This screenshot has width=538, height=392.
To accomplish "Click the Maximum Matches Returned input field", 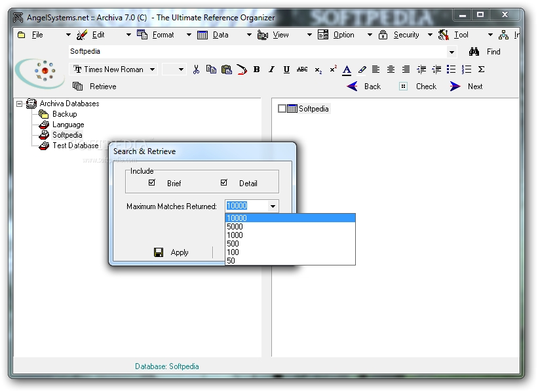I will [x=246, y=206].
